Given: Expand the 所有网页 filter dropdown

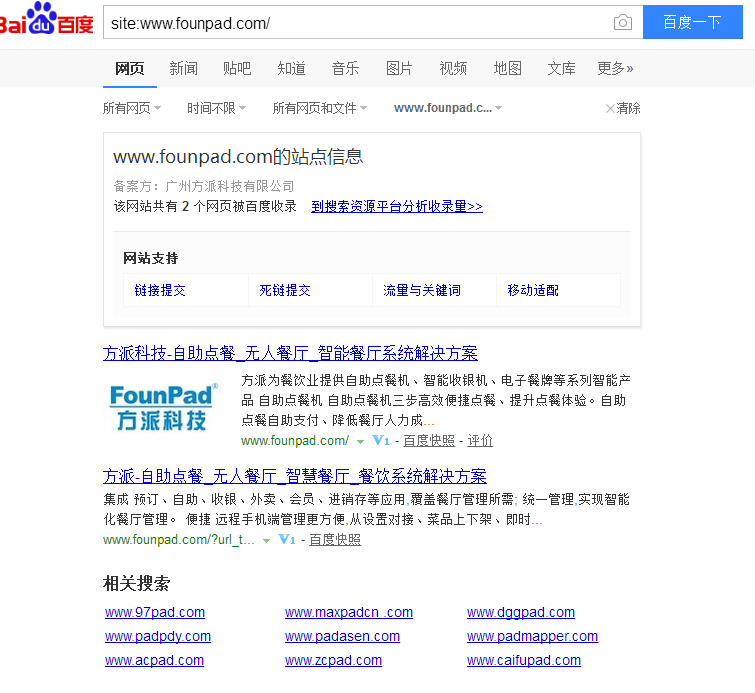Looking at the screenshot, I should coord(132,108).
